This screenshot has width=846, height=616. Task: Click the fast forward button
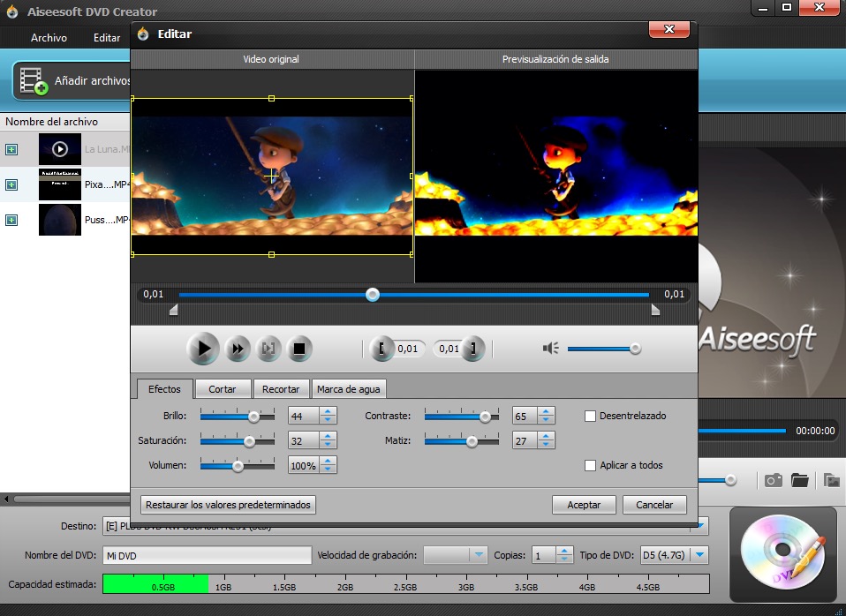click(238, 349)
